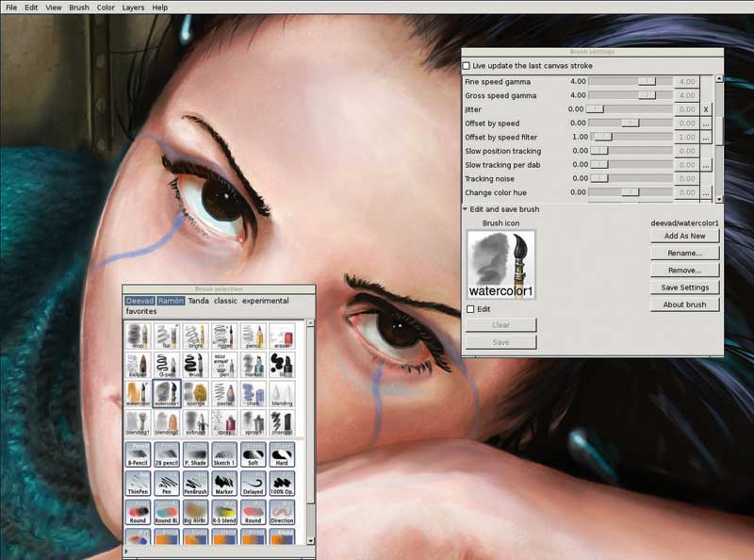The width and height of the screenshot is (754, 560).
Task: Select the Hard eraser brush
Action: [282, 454]
